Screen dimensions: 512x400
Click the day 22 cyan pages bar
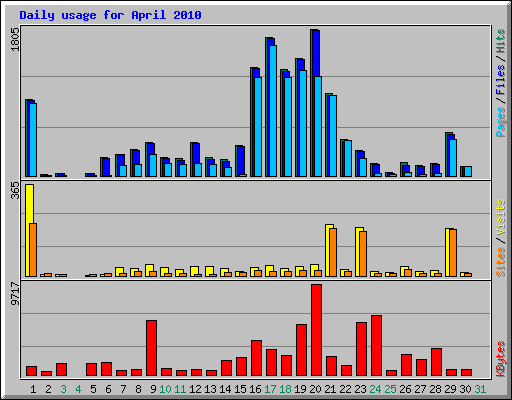pos(348,159)
